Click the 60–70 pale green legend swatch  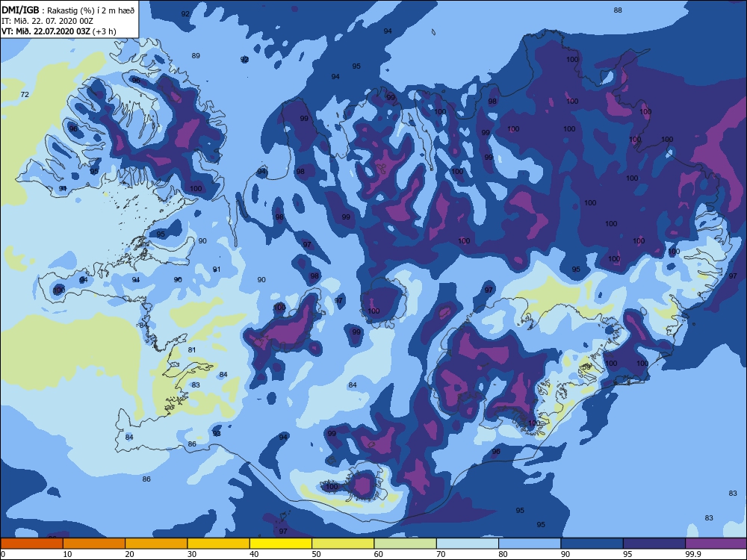point(406,544)
